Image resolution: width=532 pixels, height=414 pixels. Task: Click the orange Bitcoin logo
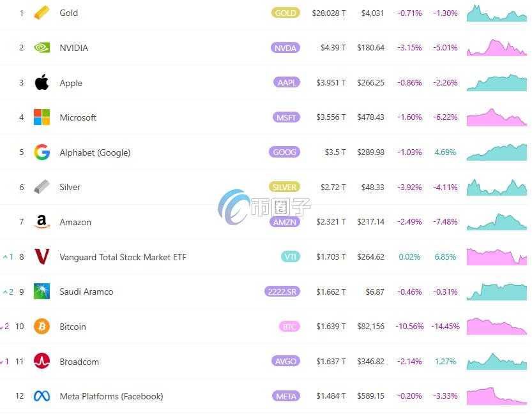pos(42,327)
